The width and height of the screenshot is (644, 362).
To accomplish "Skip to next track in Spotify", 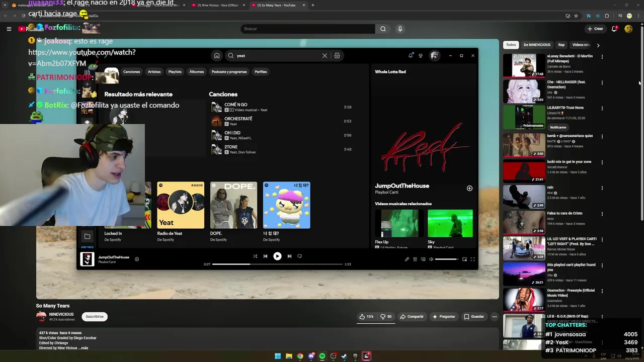I will coord(289,256).
